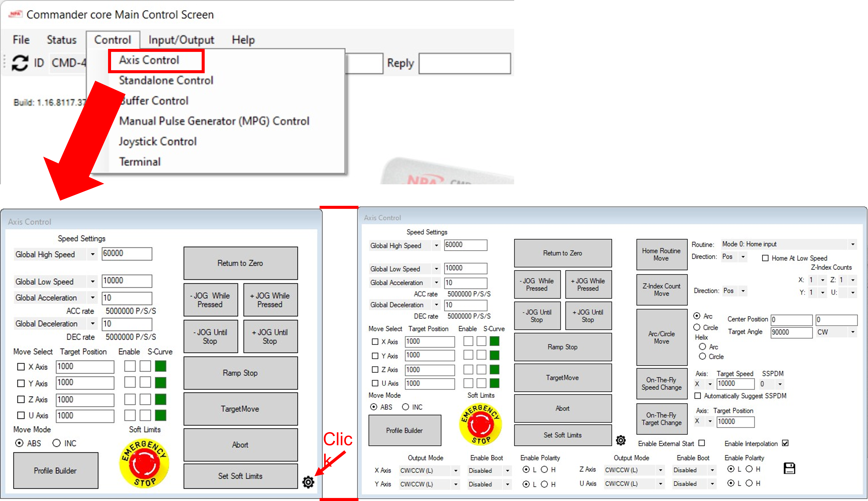
Task: Select INC move mode in compact window
Action: click(x=56, y=443)
